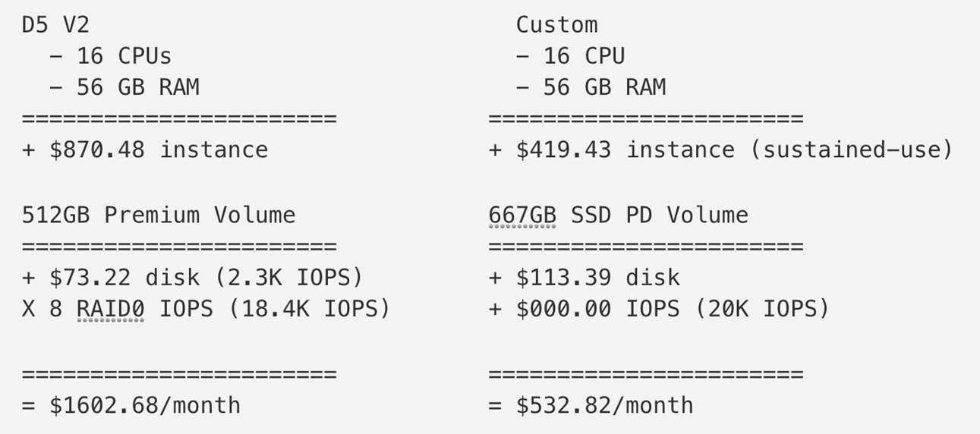Select the '$419.43 instance (sustained-use)' line

click(x=720, y=149)
